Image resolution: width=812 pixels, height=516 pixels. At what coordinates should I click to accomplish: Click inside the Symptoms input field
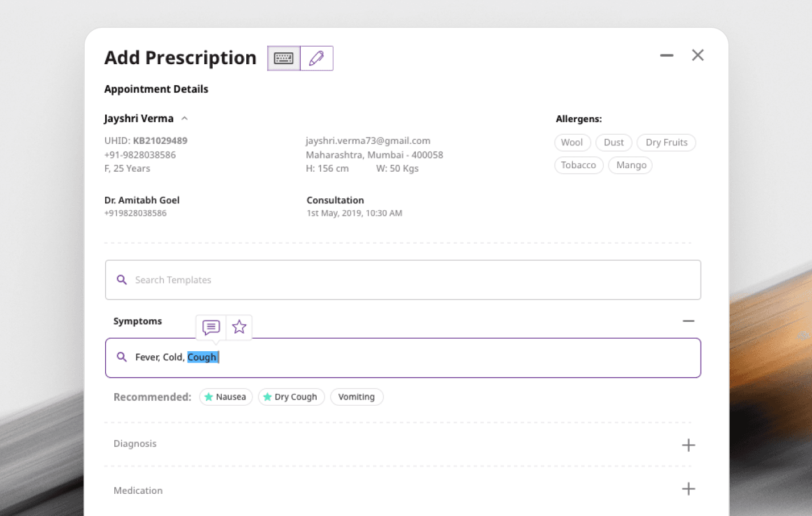(x=403, y=358)
